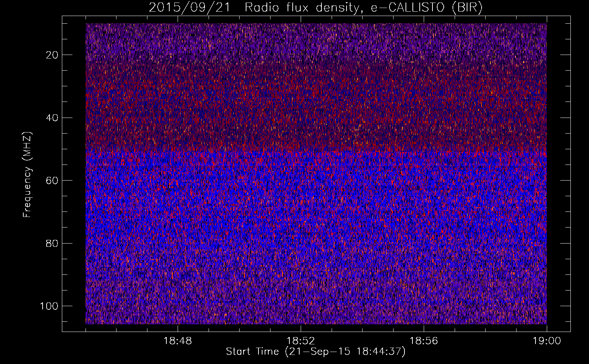
Task: Click the 18:48 time tick label
Action: [178, 341]
